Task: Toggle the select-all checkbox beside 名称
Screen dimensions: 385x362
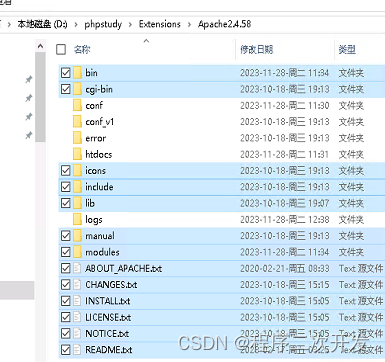Action: pos(61,49)
